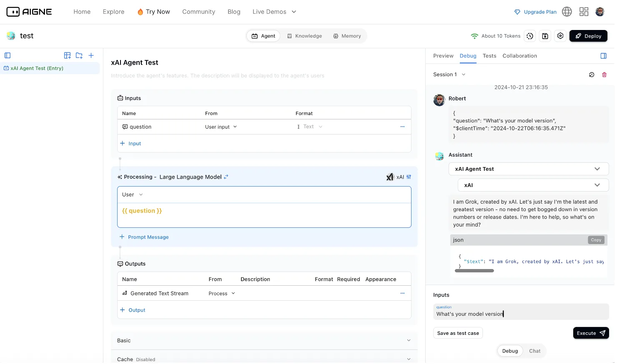
Task: Switch to the Preview tab
Action: tap(443, 56)
